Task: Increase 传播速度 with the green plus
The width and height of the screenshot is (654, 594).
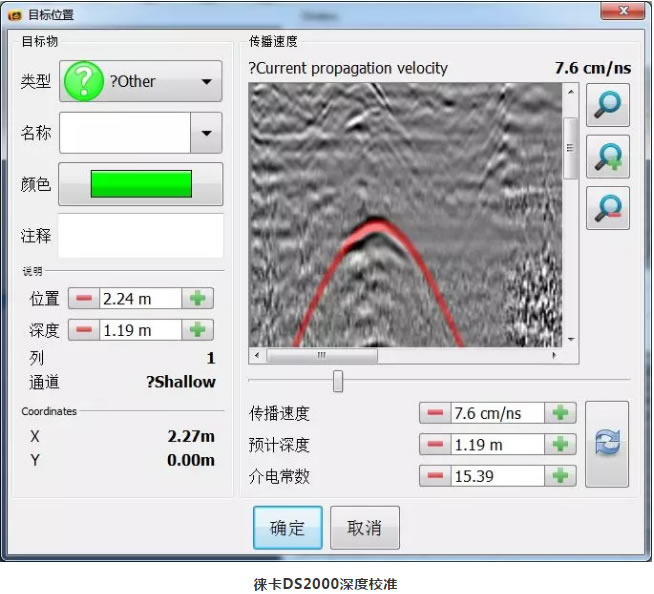Action: (x=561, y=413)
